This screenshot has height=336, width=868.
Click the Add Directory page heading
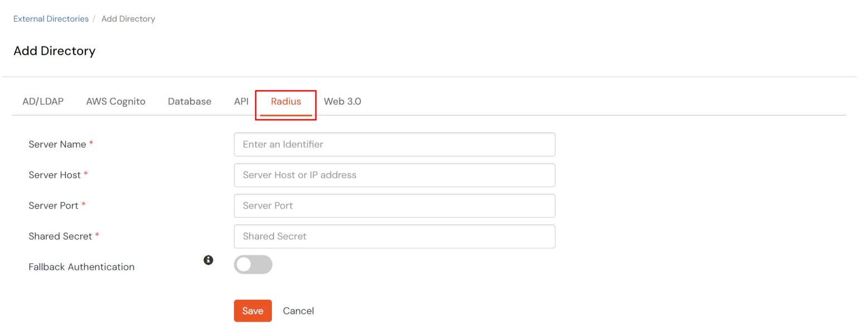tap(54, 51)
